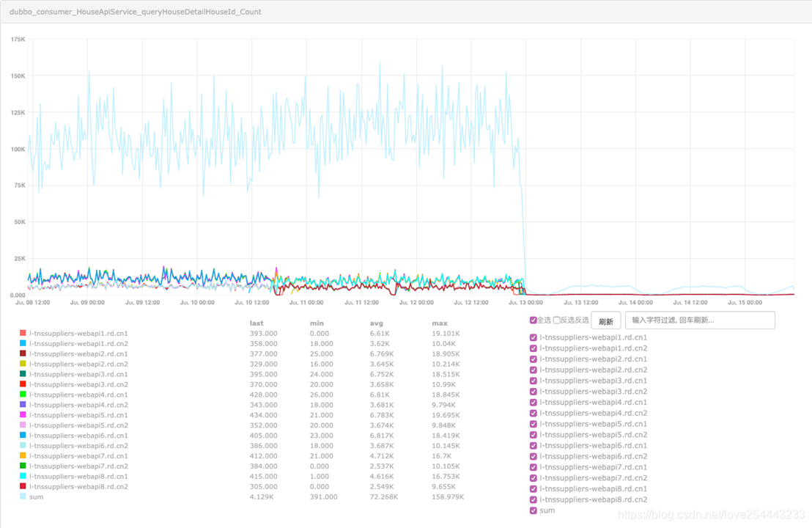Select legend entry l-tnssuppliers-webapi7.rd.cn1
Image resolution: width=812 pixels, height=528 pixels.
point(78,456)
